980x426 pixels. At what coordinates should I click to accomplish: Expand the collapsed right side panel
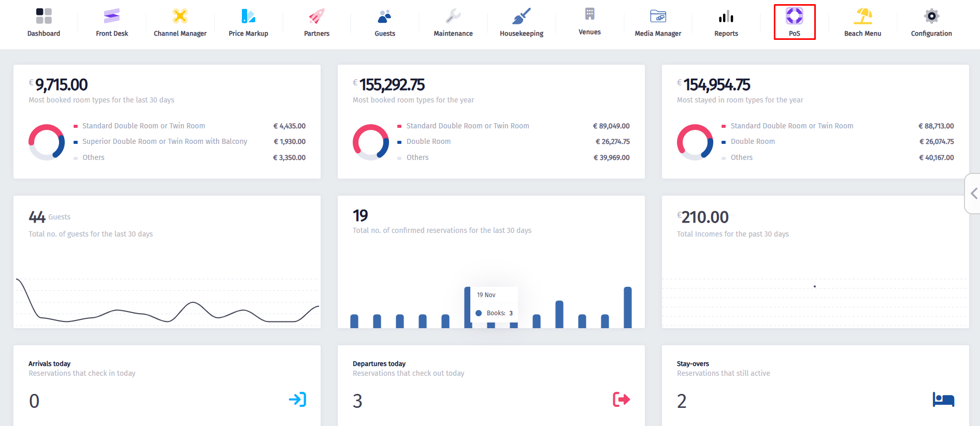[973, 194]
